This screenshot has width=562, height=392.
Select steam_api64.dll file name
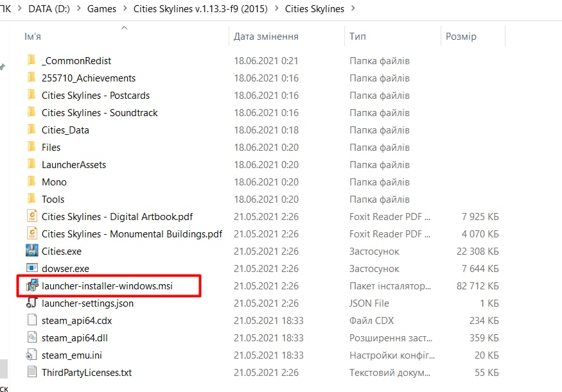point(75,338)
